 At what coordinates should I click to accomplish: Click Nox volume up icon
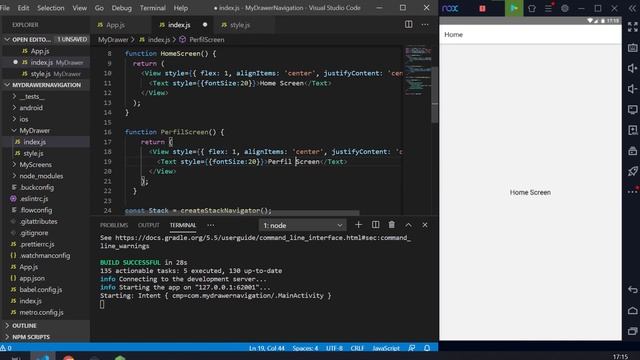[633, 68]
